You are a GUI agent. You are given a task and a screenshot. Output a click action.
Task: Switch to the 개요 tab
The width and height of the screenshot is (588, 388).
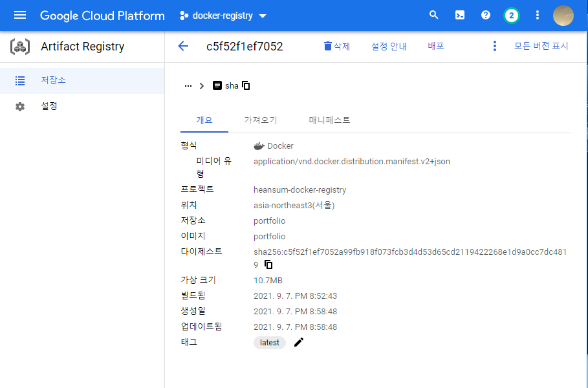[204, 120]
